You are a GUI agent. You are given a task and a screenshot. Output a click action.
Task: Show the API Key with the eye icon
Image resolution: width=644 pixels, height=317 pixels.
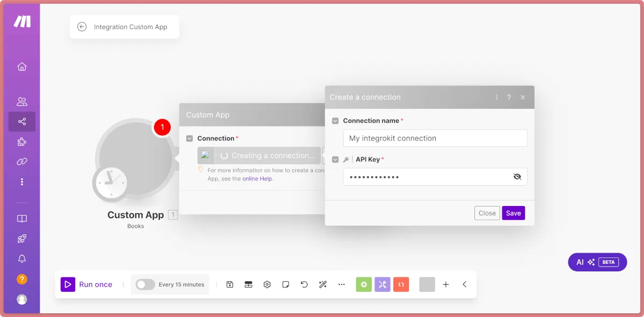[517, 176]
